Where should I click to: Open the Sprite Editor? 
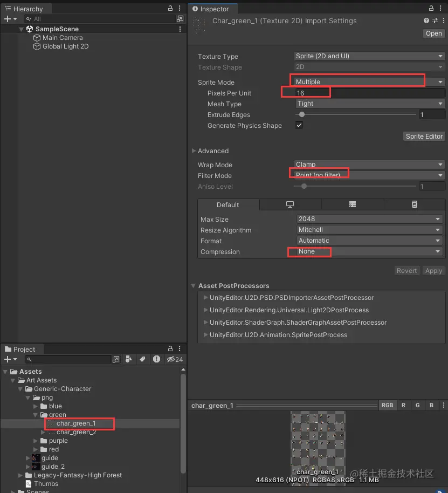point(424,136)
